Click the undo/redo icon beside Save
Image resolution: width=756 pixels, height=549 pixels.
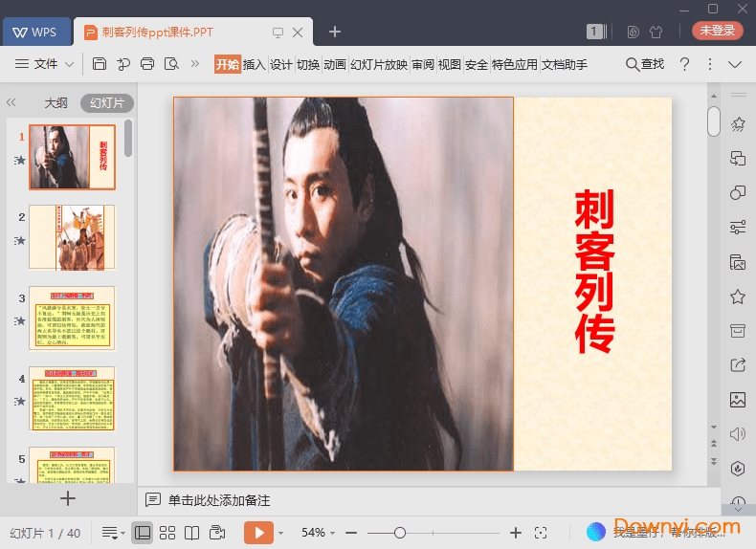coord(123,64)
